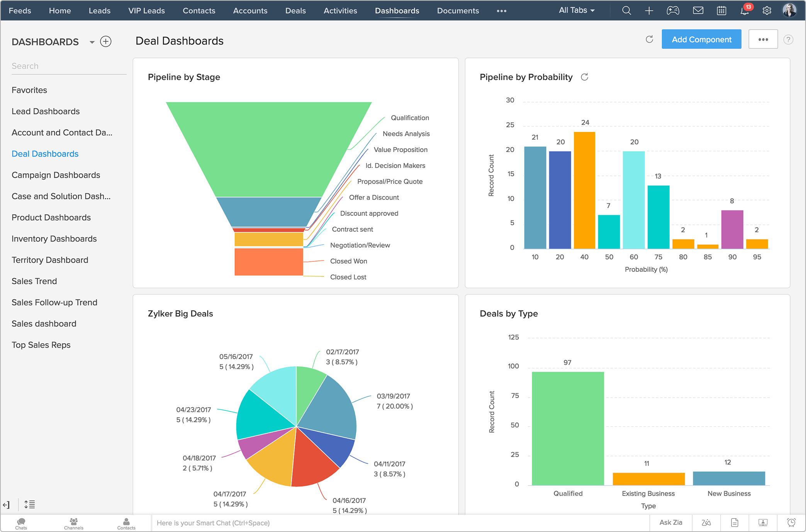Expand the All Tabs dropdown
Viewport: 806px width, 532px height.
577,11
